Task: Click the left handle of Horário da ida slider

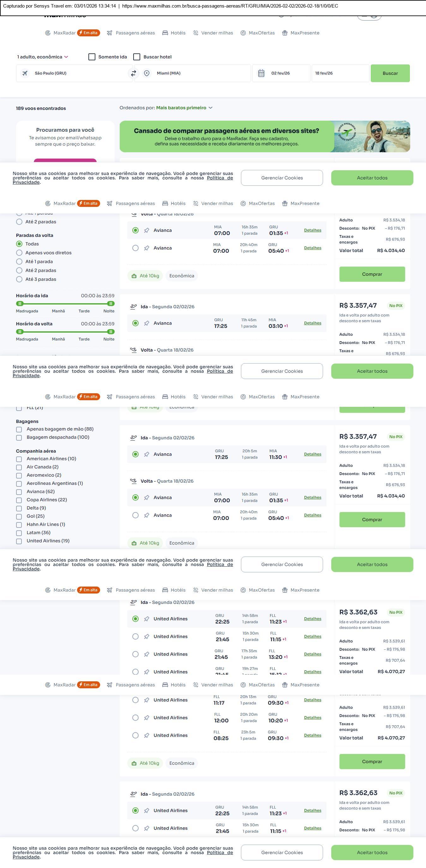Action: [x=20, y=304]
